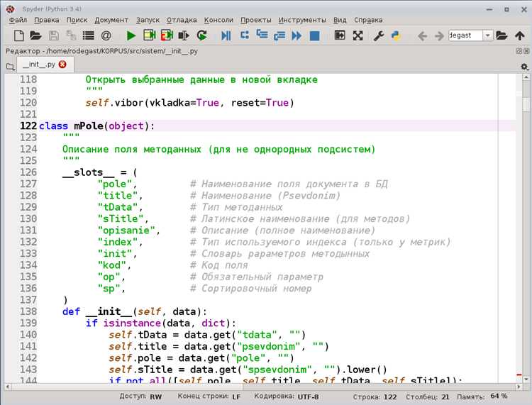Viewport: 532px width, 405px height.
Task: Click the Память 64 % status entry
Action: point(482,396)
